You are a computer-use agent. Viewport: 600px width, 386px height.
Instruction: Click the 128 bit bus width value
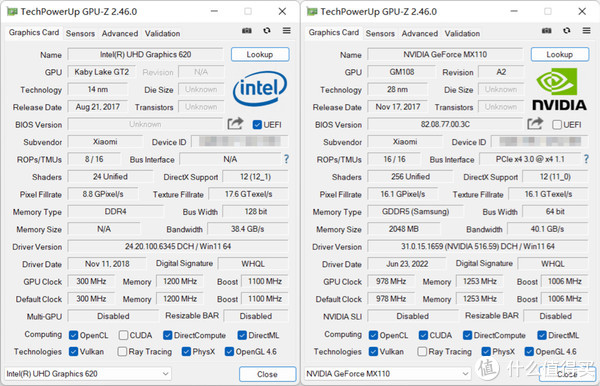[255, 212]
